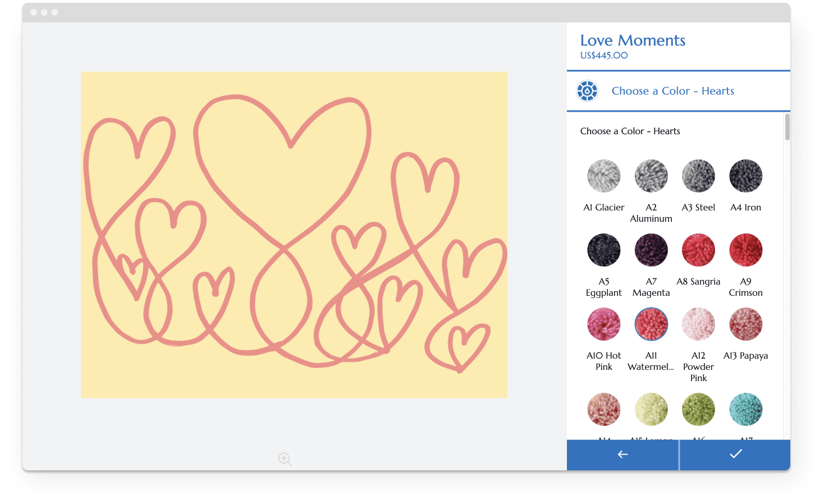Select the turquoise yarn swatch
Viewport: 824px width, 504px height.
point(745,410)
